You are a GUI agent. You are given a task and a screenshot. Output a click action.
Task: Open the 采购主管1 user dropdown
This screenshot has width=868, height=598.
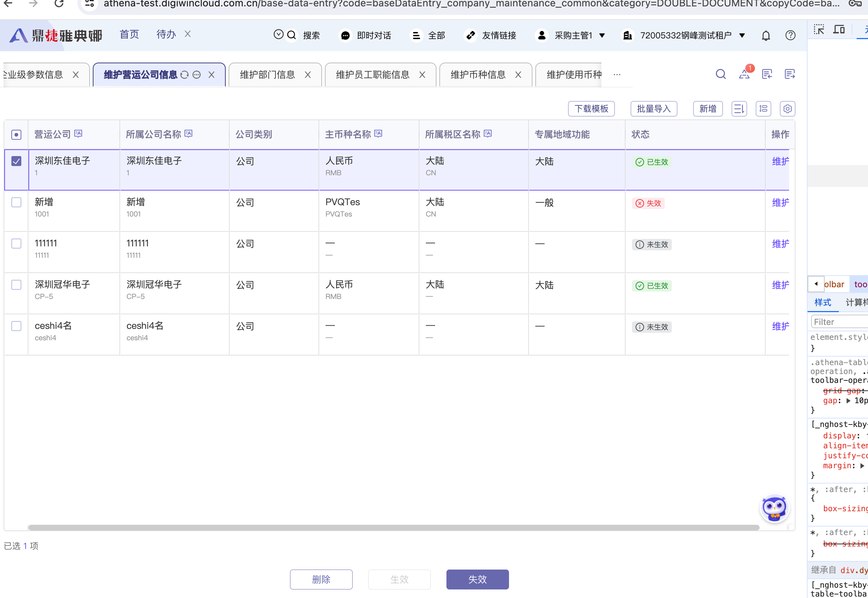[x=570, y=36]
